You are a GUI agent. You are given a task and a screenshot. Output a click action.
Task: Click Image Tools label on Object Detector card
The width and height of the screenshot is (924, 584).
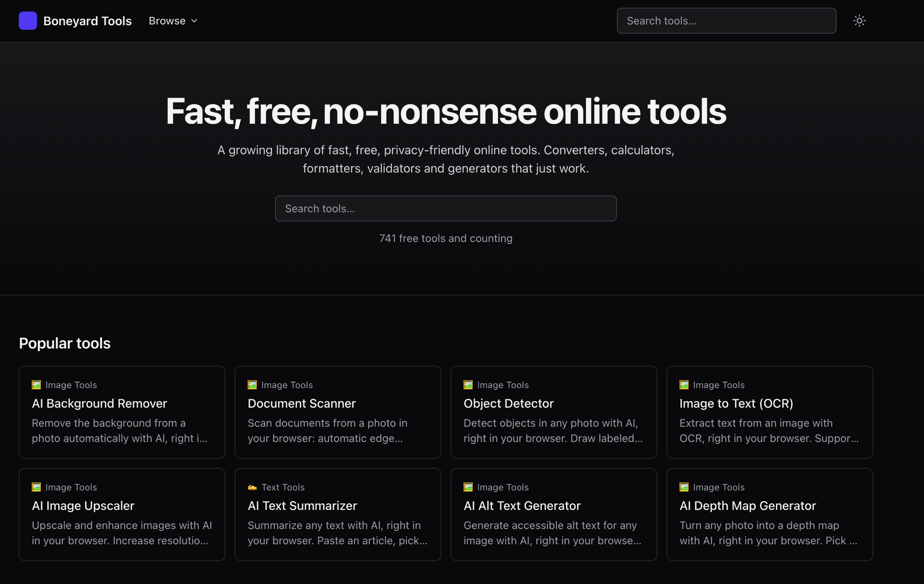click(503, 385)
